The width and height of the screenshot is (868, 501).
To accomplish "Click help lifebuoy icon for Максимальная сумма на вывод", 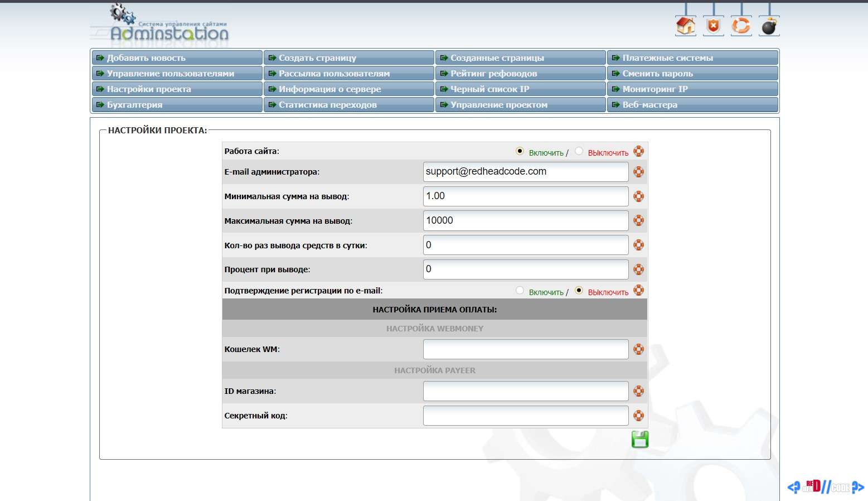I will pos(639,220).
